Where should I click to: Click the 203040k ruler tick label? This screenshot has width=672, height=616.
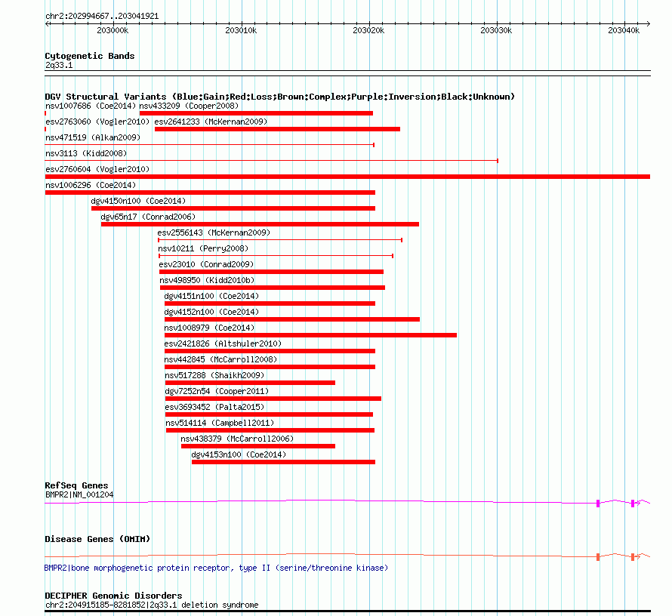624,30
